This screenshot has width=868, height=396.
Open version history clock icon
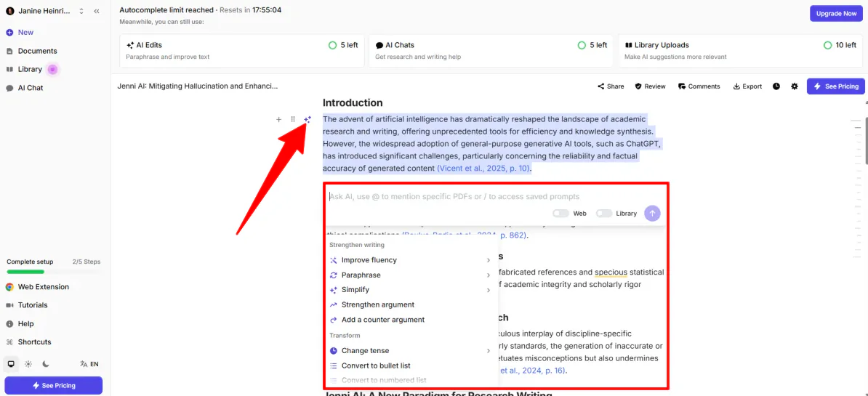pyautogui.click(x=776, y=86)
